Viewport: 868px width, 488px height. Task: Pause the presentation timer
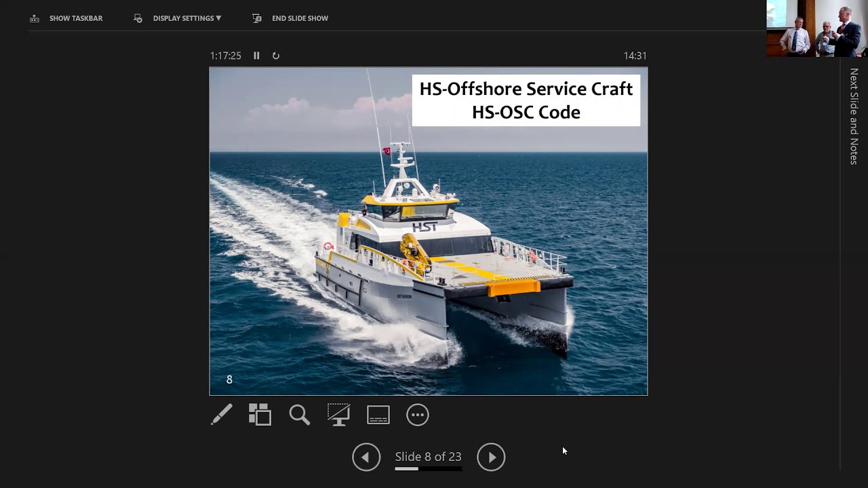[256, 56]
